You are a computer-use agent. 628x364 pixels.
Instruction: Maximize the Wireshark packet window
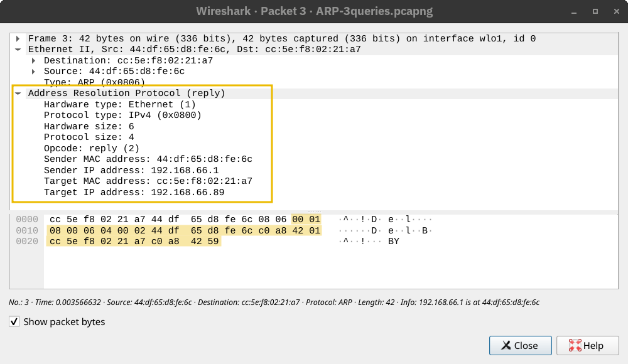click(x=595, y=11)
